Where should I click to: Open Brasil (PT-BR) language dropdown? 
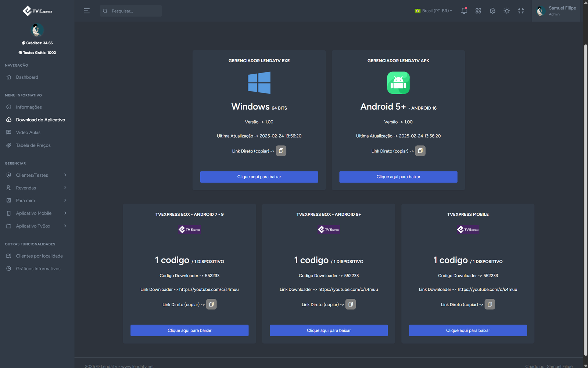click(434, 11)
